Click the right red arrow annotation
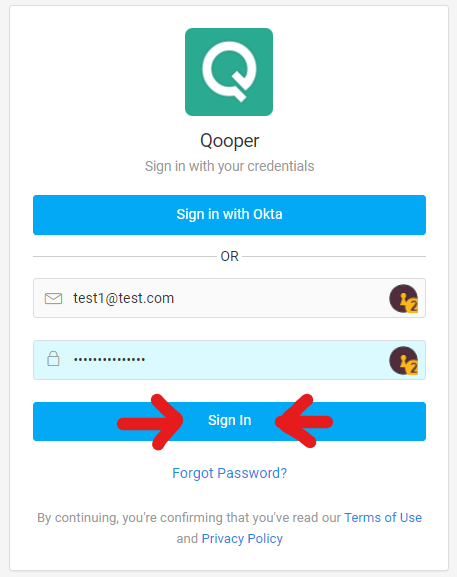457x577 pixels. pyautogui.click(x=304, y=421)
